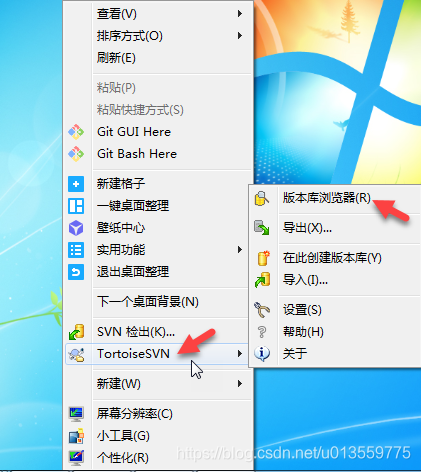The image size is (421, 472).
Task: Open 版本库浏览器(R) in submenu
Action: pyautogui.click(x=327, y=198)
